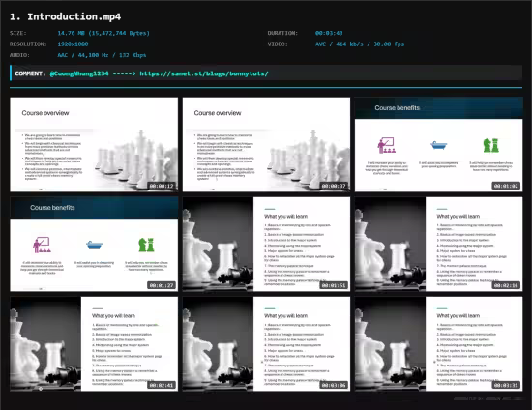
Task: Click the VIDEO: label
Action: click(x=278, y=44)
